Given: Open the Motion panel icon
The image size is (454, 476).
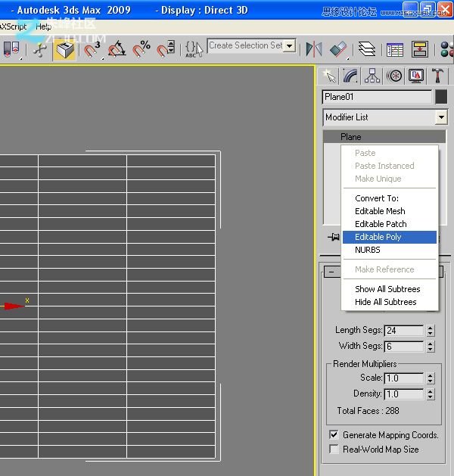Looking at the screenshot, I should coord(393,76).
